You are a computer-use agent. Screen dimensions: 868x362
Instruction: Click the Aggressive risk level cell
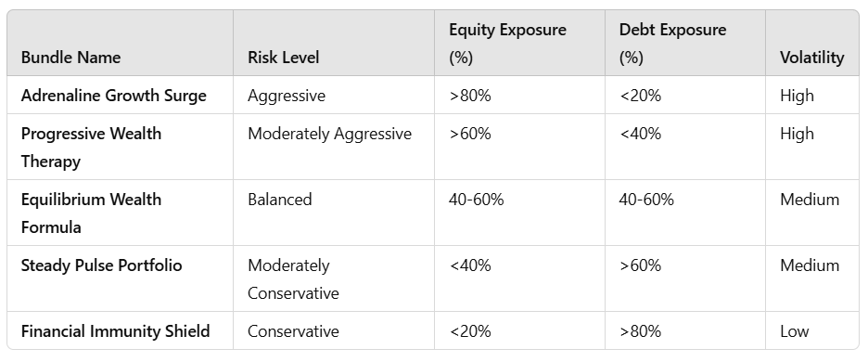(x=287, y=96)
